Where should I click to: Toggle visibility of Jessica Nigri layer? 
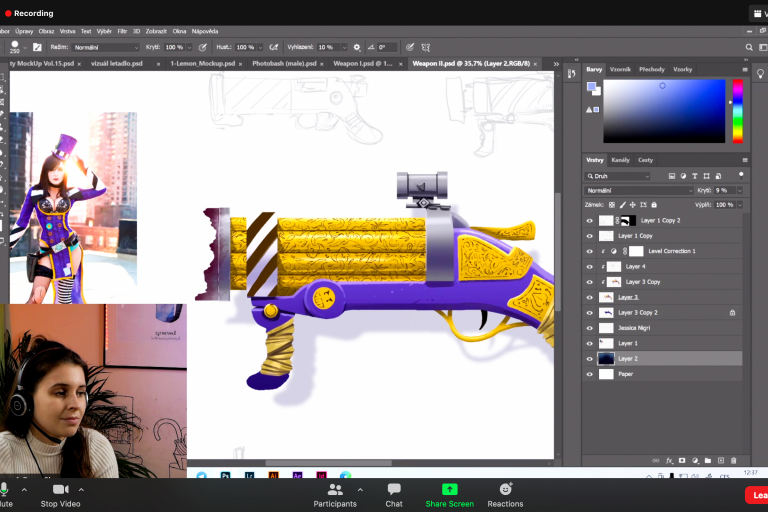click(589, 328)
